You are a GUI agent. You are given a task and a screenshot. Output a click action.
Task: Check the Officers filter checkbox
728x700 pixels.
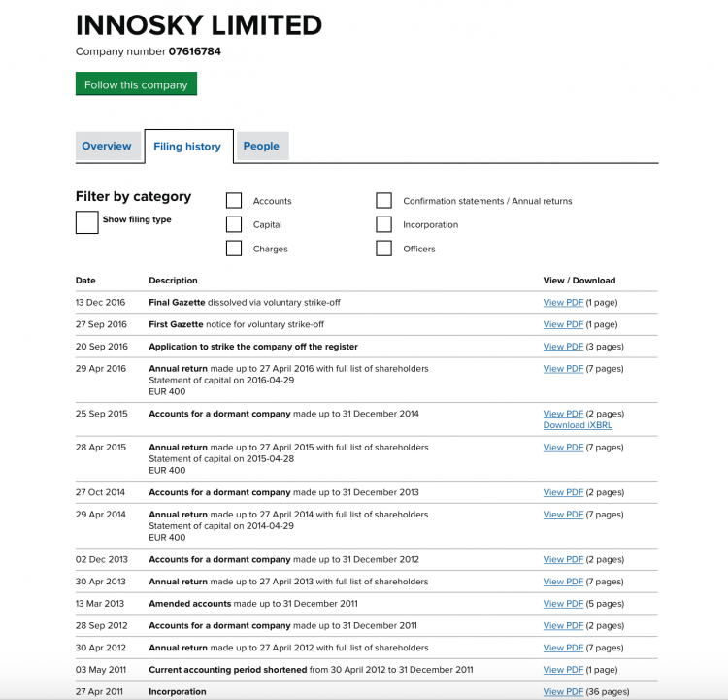(x=384, y=249)
